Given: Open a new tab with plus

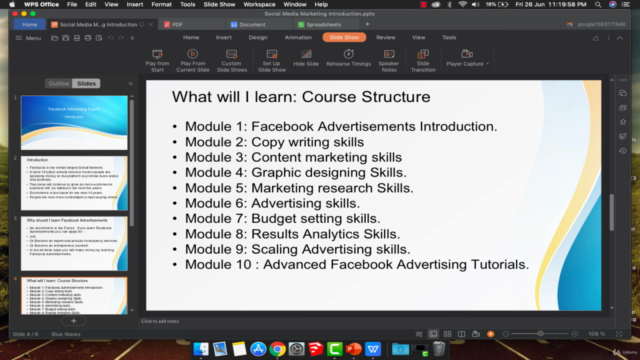Looking at the screenshot, I should (367, 24).
